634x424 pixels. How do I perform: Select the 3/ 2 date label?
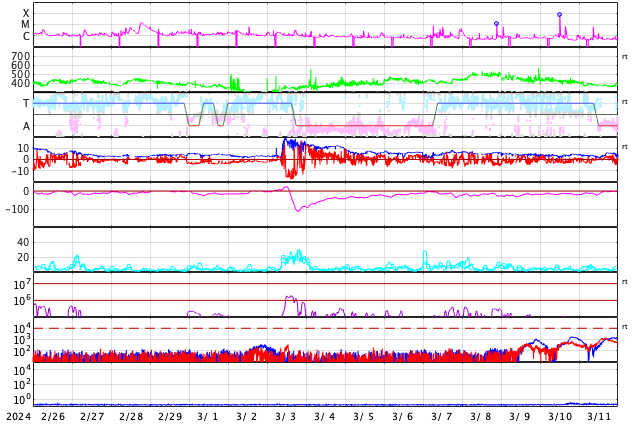247,416
